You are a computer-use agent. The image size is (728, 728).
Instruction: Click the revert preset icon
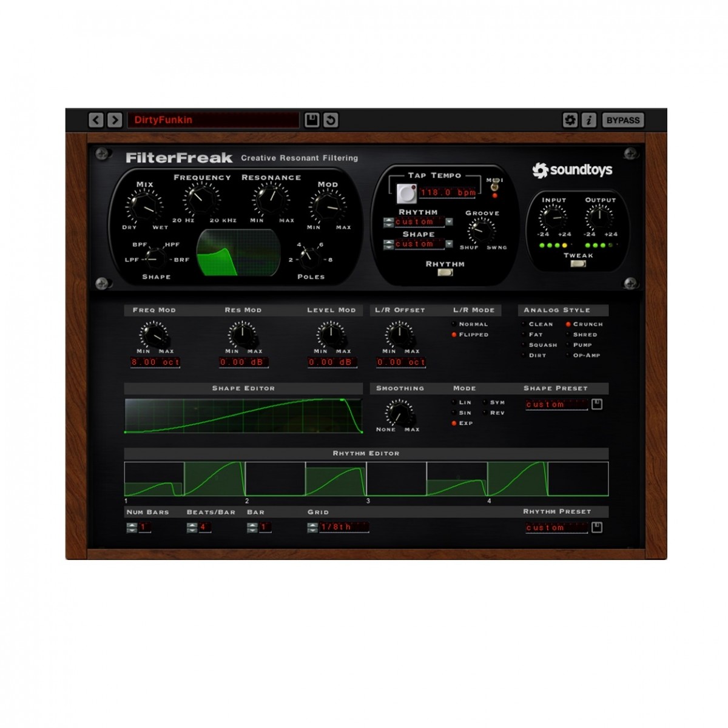[331, 120]
